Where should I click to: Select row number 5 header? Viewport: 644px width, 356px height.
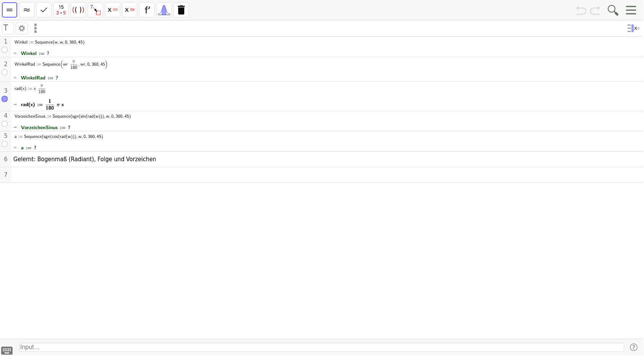(6, 136)
